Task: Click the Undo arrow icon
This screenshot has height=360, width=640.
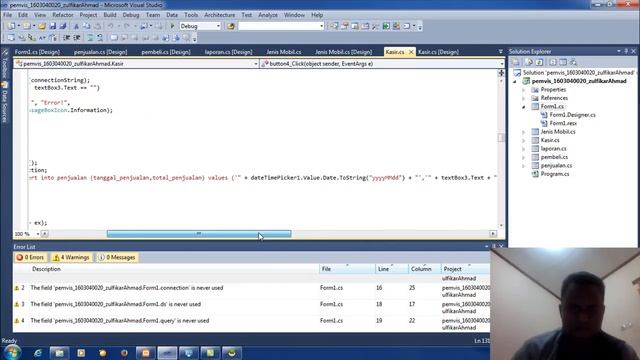Action: [x=111, y=26]
